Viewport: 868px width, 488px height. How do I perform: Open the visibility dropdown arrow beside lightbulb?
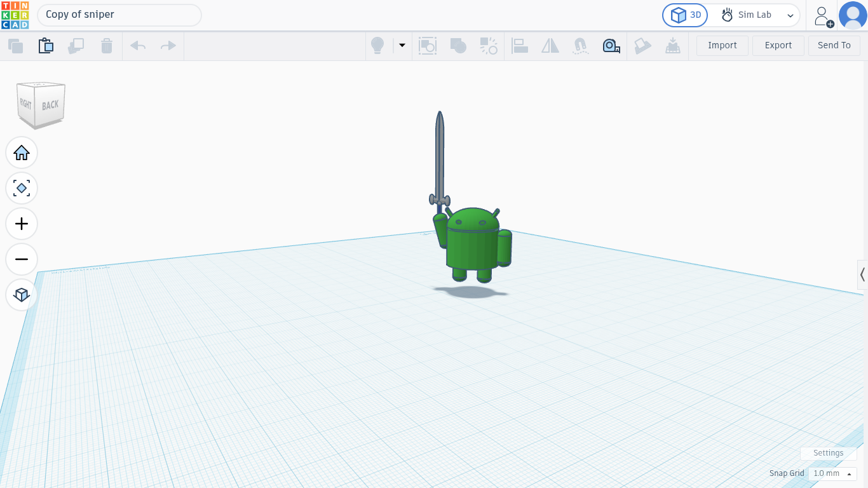402,46
